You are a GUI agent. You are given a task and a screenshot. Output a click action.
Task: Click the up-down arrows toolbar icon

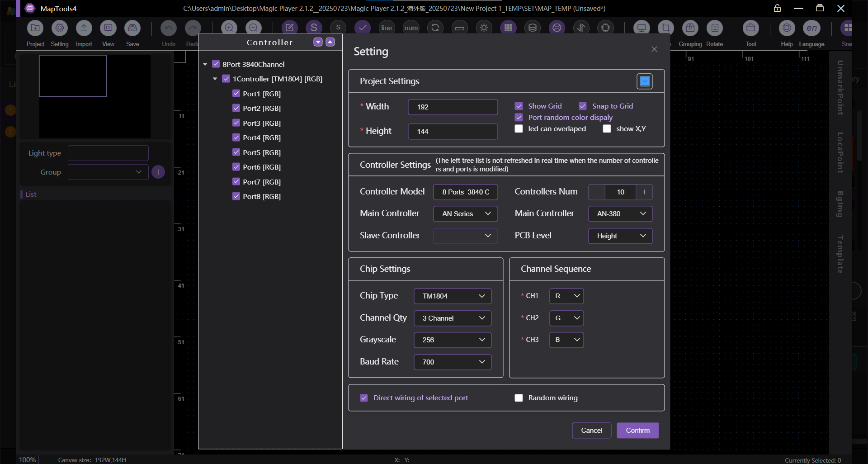coord(581,28)
